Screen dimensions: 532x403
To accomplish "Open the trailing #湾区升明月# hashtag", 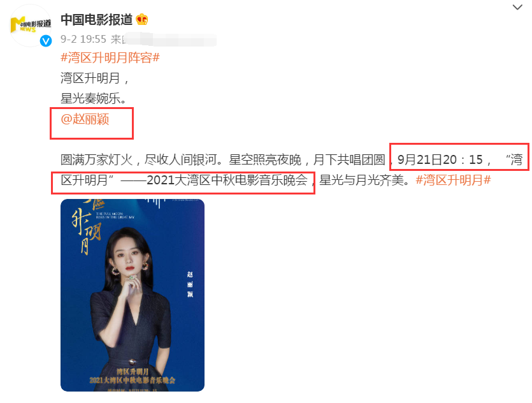I will [453, 180].
